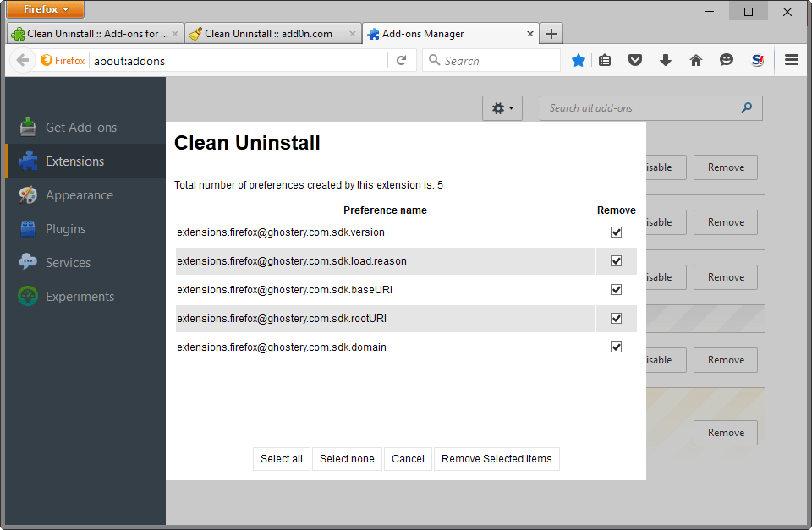Open the Downloads panel

point(666,60)
